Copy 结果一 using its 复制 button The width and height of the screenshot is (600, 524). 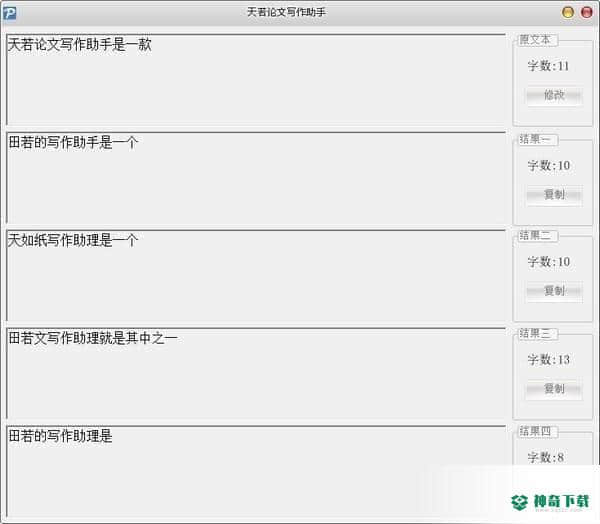(x=554, y=195)
